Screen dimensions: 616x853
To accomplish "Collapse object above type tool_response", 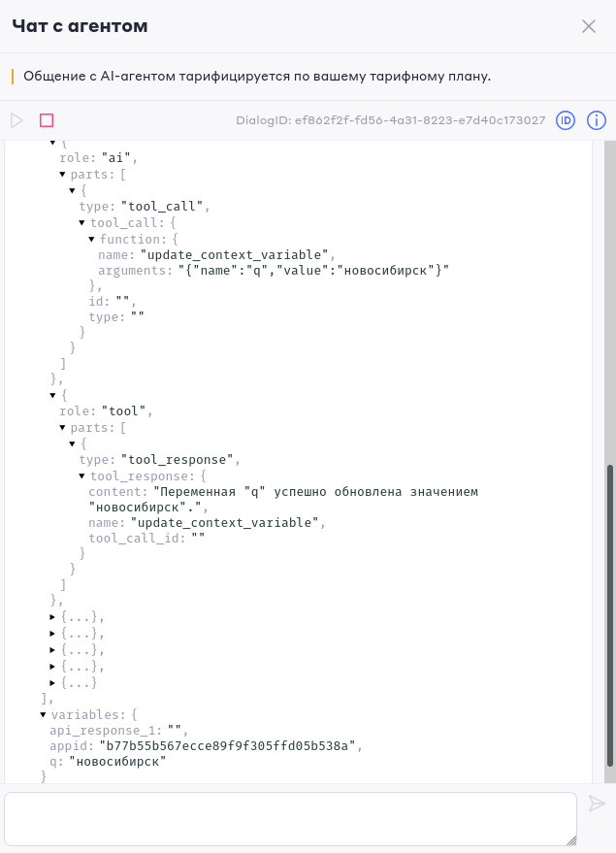I will [x=73, y=443].
